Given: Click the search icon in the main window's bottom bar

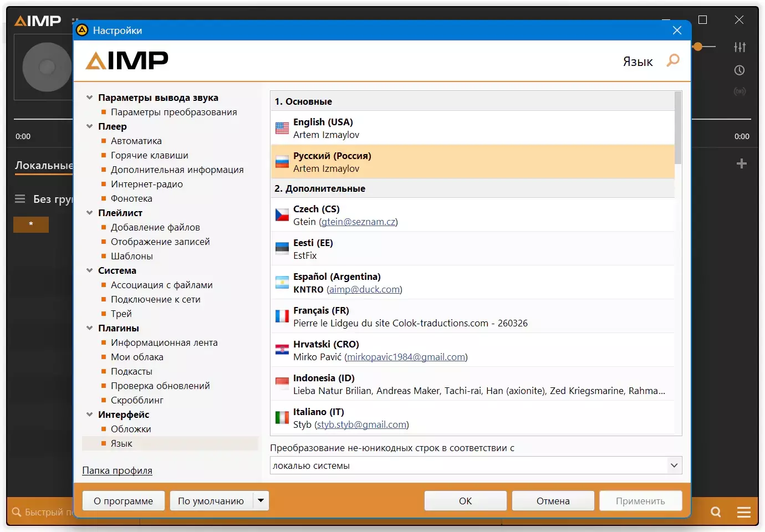Looking at the screenshot, I should [716, 512].
